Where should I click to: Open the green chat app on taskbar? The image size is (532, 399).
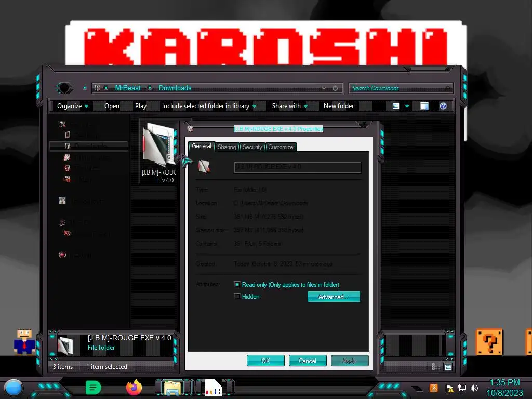click(x=94, y=388)
